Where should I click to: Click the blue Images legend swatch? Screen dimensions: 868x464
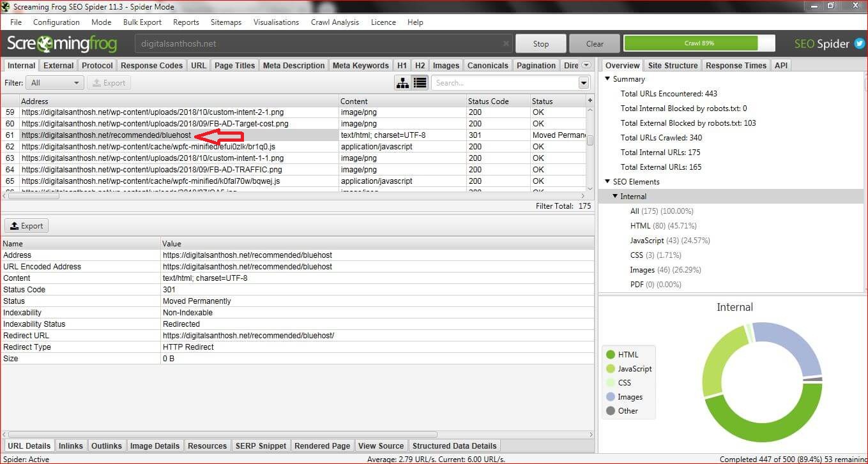pos(611,397)
